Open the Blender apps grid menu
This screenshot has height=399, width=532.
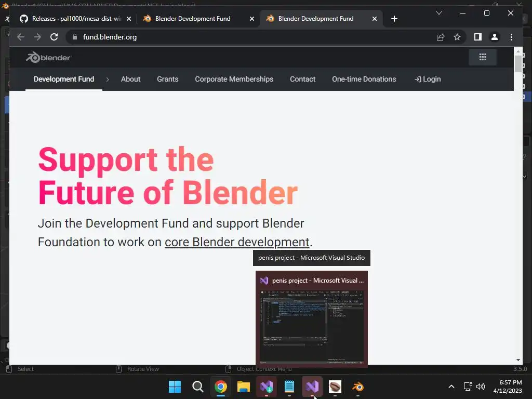(x=483, y=57)
